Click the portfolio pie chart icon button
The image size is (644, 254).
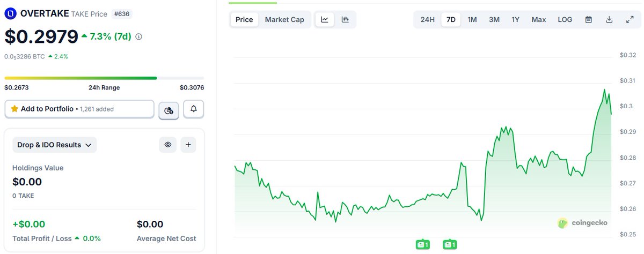click(x=169, y=110)
